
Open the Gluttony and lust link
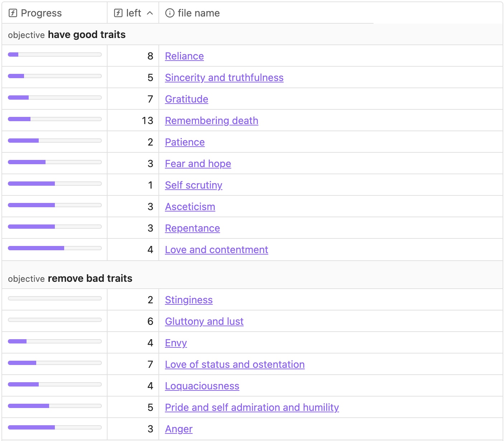tap(204, 322)
